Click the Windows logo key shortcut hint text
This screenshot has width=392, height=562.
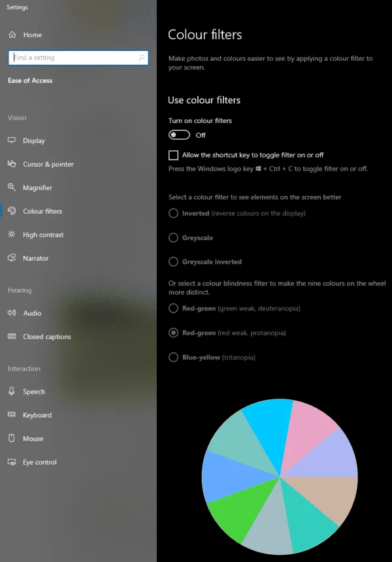268,169
